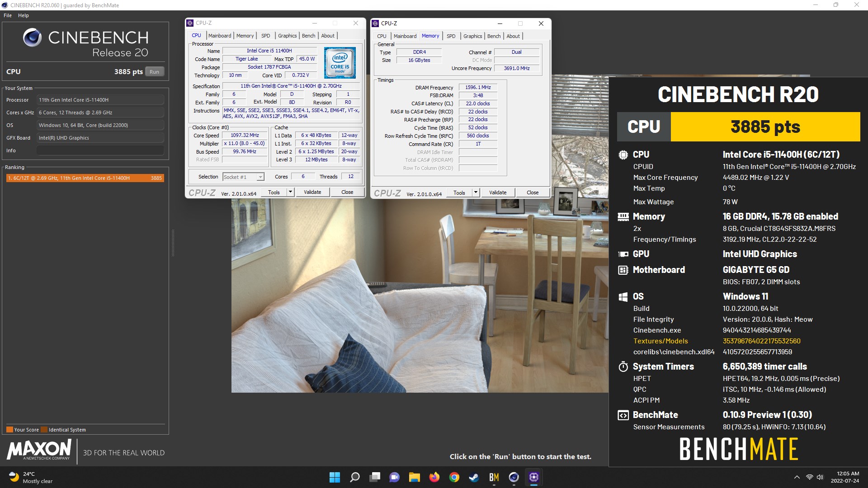Switch to Cinebench taskbar icon

(x=514, y=477)
